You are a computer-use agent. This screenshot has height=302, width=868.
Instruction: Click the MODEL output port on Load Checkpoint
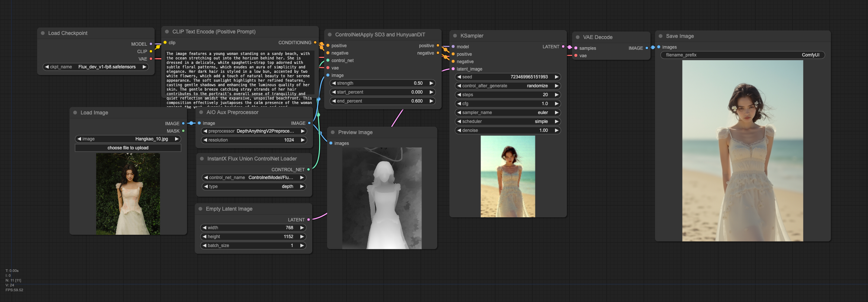tap(151, 44)
